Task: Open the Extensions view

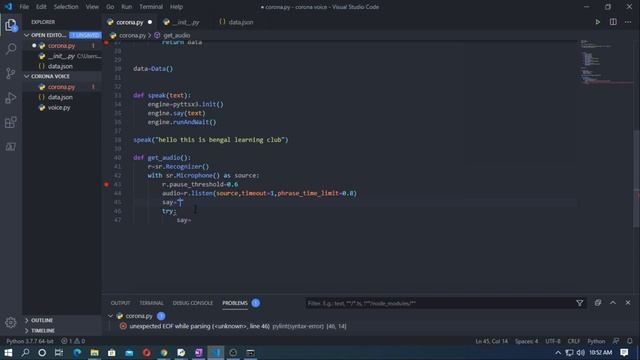Action: click(x=11, y=122)
